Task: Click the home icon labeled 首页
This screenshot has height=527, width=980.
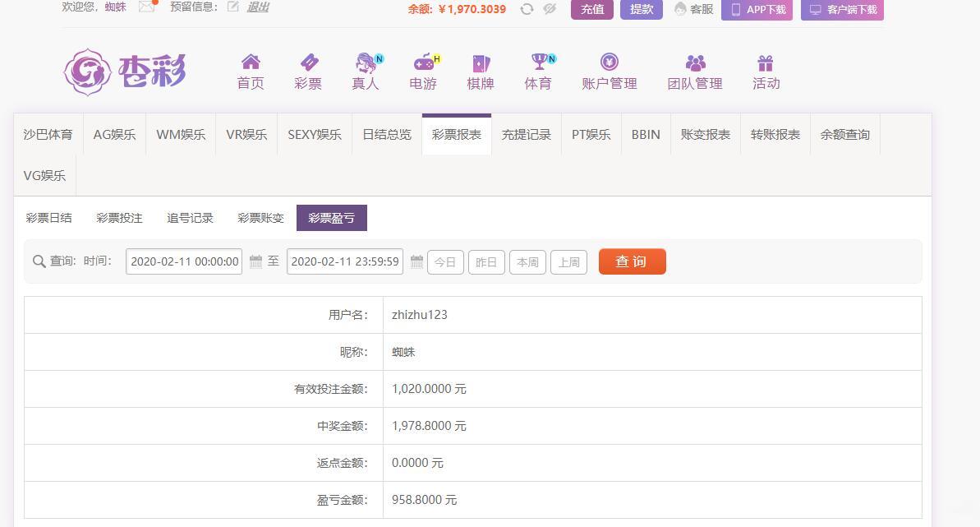Action: 251,62
